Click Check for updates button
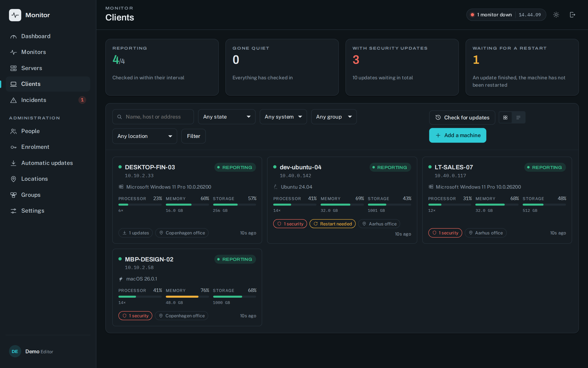 [462, 117]
